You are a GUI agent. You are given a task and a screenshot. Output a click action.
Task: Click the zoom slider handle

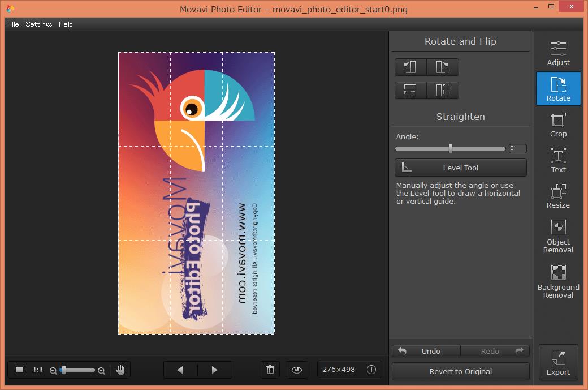coord(64,370)
